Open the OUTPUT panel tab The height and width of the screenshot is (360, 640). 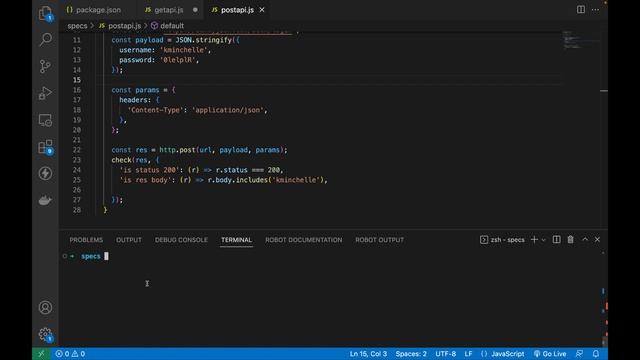coord(129,240)
